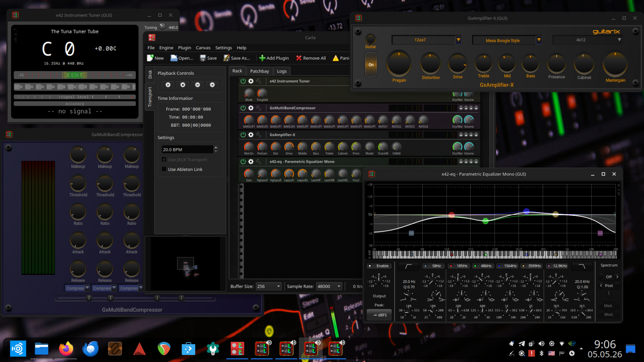Click wrench icon on x42 Instrument Tuner row
The width and height of the screenshot is (644, 362).
[x=259, y=81]
